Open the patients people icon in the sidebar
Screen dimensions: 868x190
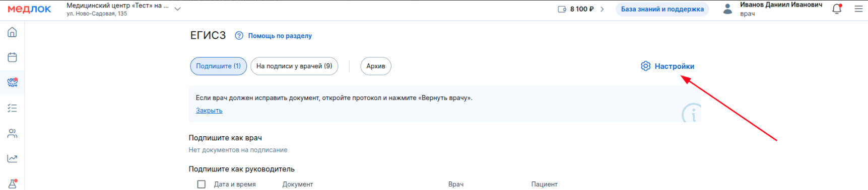[x=12, y=133]
